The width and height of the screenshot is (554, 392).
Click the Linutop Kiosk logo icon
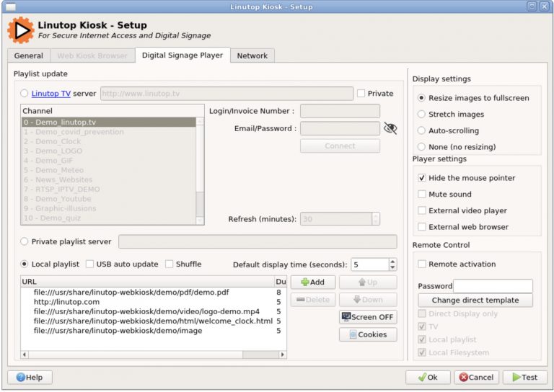(x=20, y=30)
